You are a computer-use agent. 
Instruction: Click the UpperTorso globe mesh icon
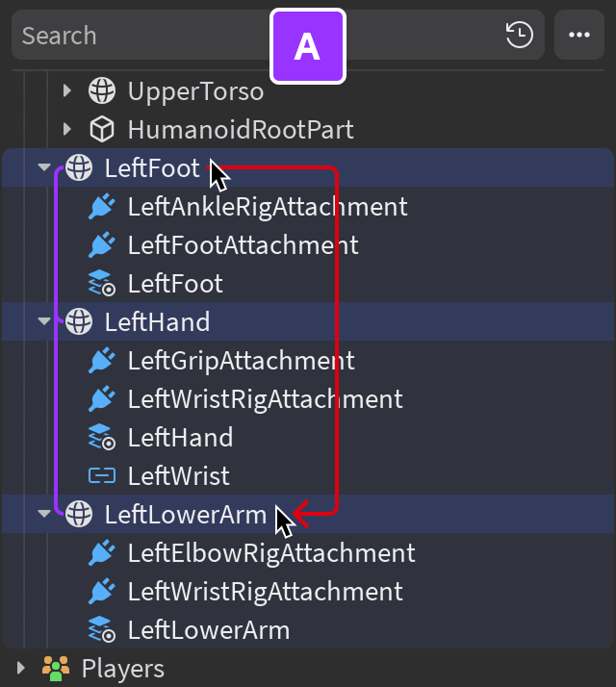[x=101, y=91]
